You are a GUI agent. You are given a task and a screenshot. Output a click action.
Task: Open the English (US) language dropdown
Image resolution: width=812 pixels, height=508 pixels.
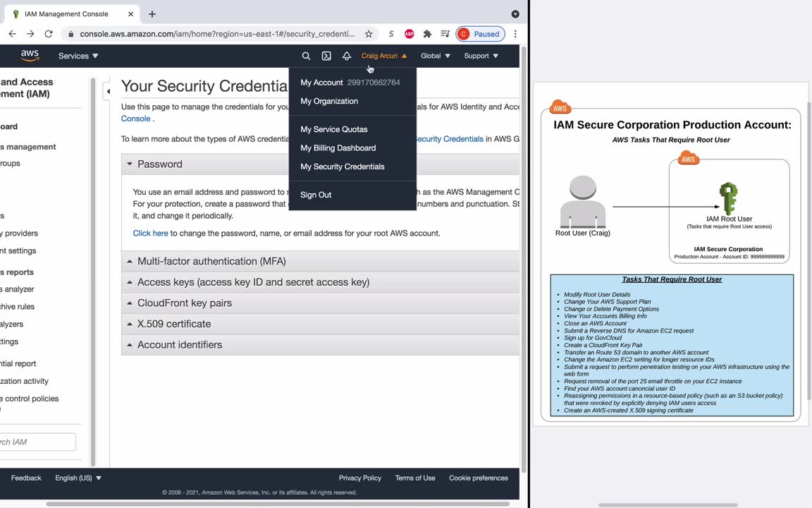(78, 478)
